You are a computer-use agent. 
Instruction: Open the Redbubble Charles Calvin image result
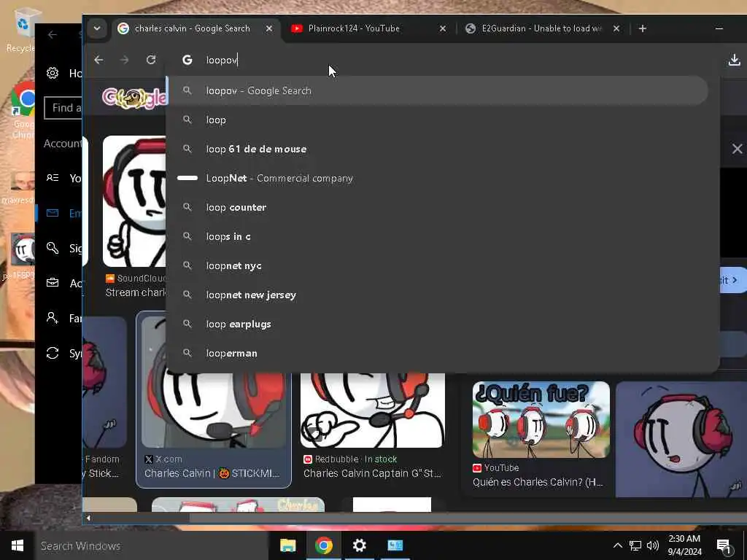(373, 411)
